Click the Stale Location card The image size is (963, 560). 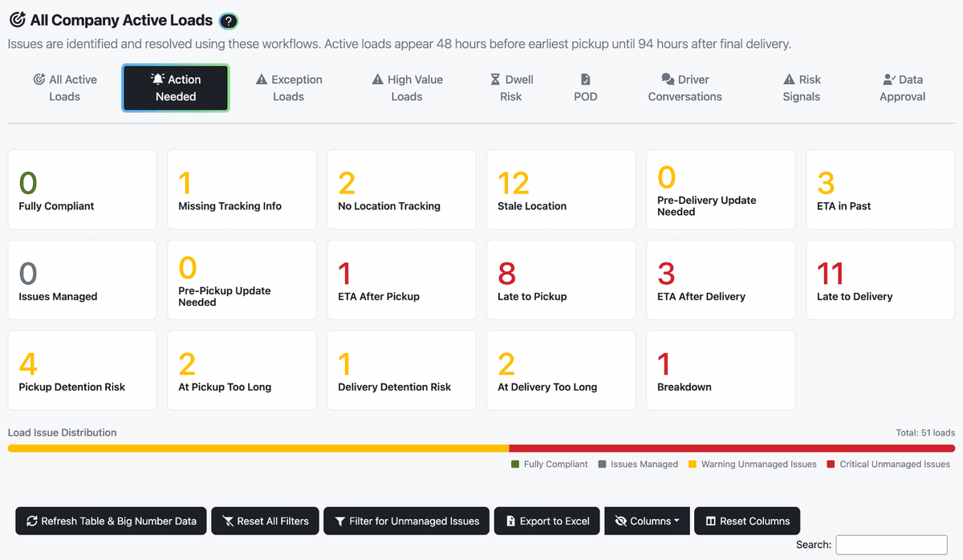pyautogui.click(x=561, y=189)
